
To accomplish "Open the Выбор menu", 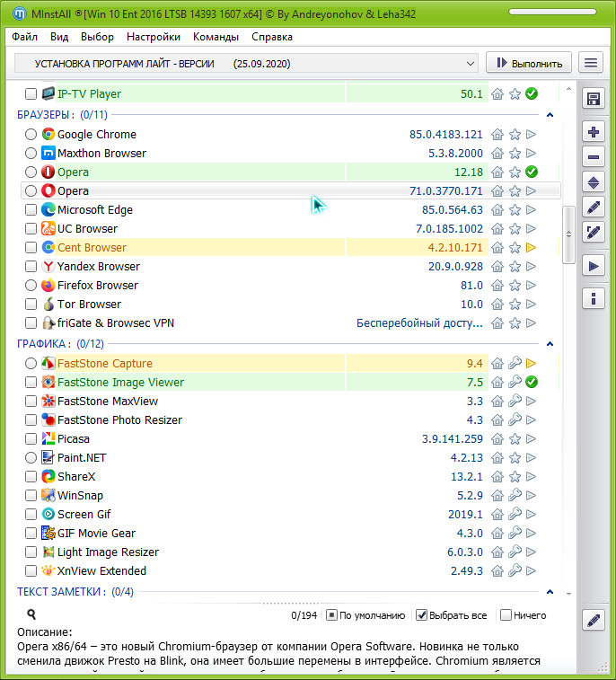I will click(98, 37).
